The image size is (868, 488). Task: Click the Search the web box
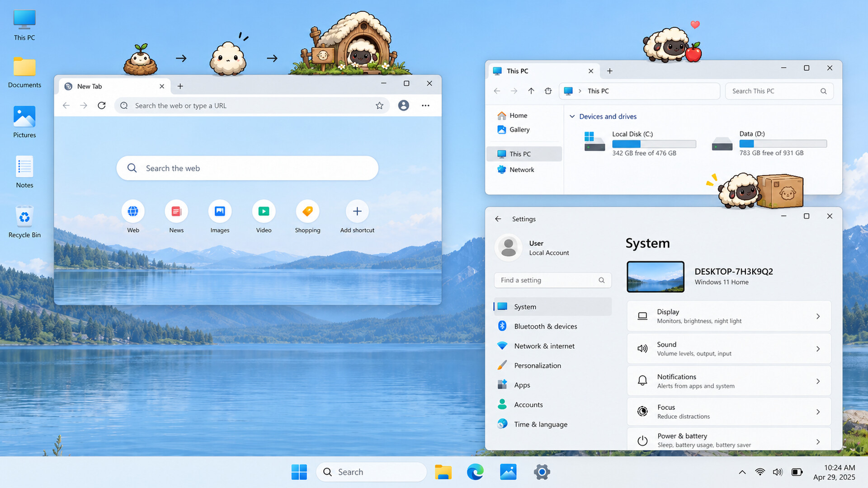tap(247, 168)
